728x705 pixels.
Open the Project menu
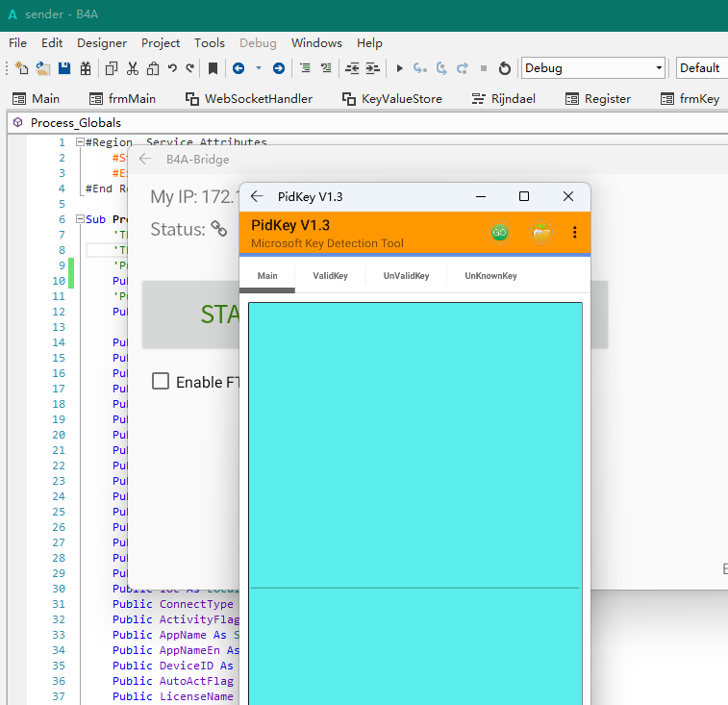tap(161, 43)
